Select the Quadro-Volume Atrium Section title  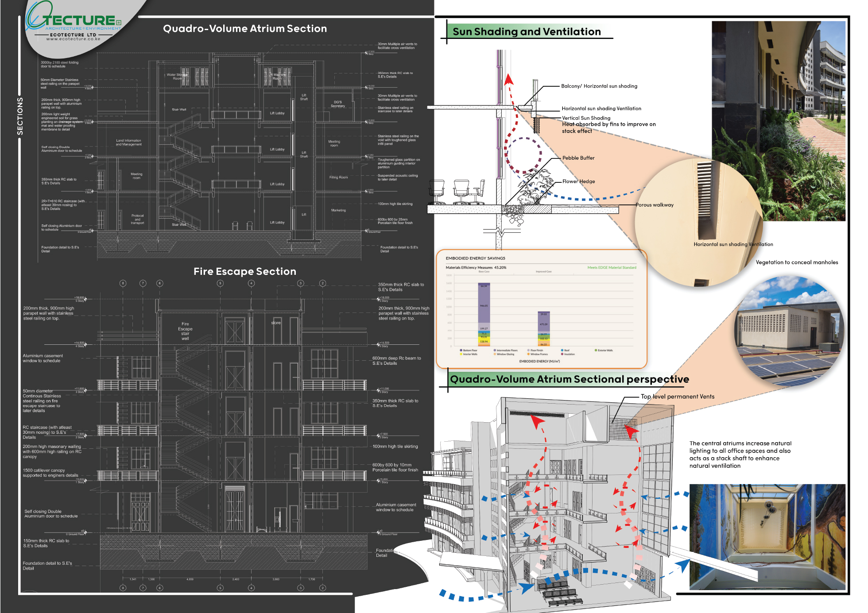[x=245, y=29]
